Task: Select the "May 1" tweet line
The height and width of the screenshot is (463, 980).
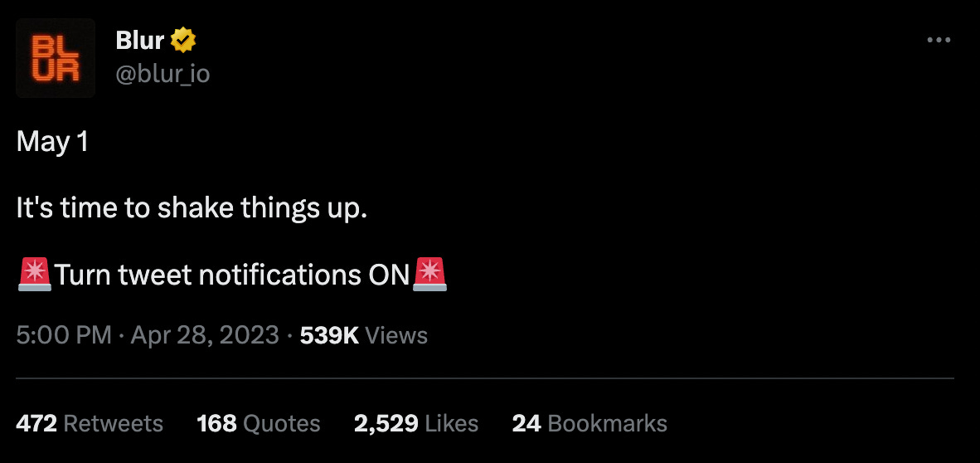Action: [52, 142]
